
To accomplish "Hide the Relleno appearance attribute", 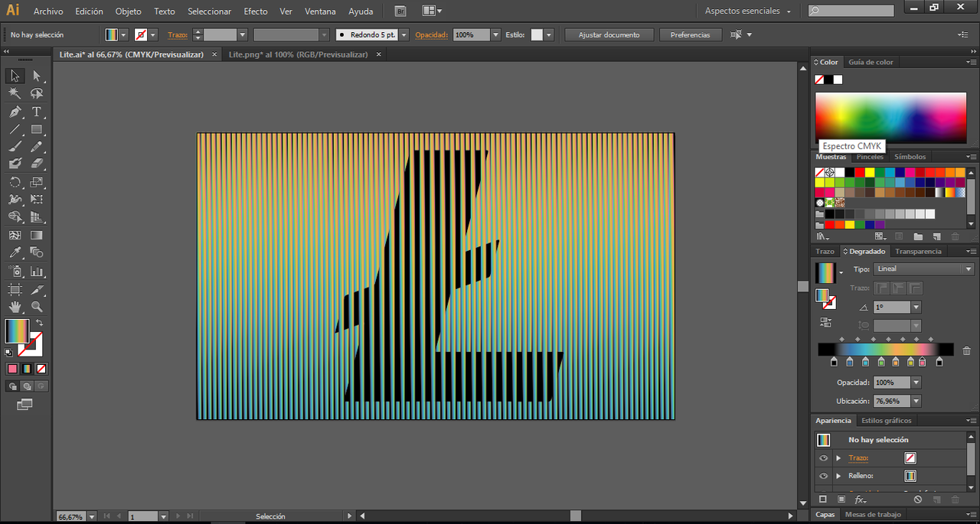I will click(823, 476).
